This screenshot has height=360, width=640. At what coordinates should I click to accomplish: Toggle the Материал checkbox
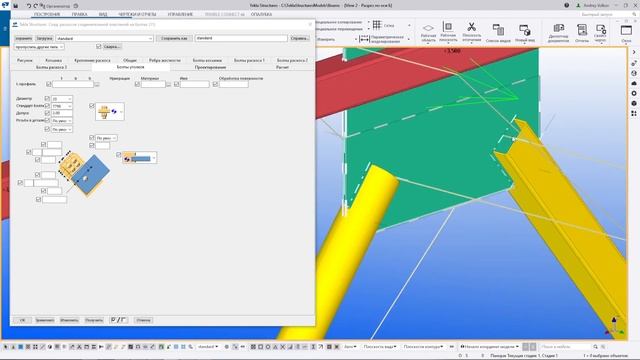(138, 84)
